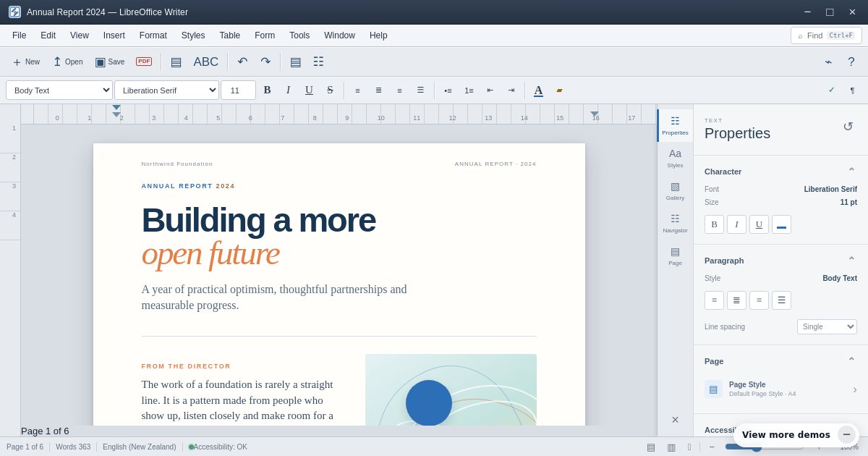This screenshot has width=868, height=456.
Task: Reset properties with circular arrow icon
Action: click(848, 127)
